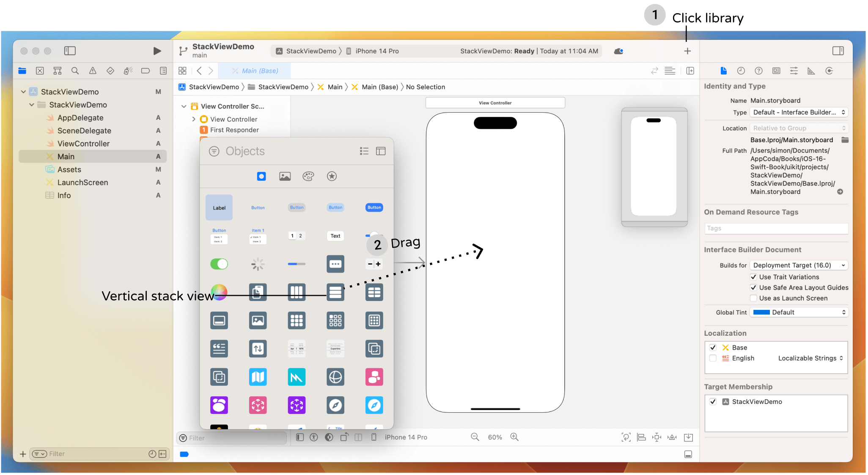Open the Builds for deployment target dropdown
868x475 pixels.
coord(799,265)
